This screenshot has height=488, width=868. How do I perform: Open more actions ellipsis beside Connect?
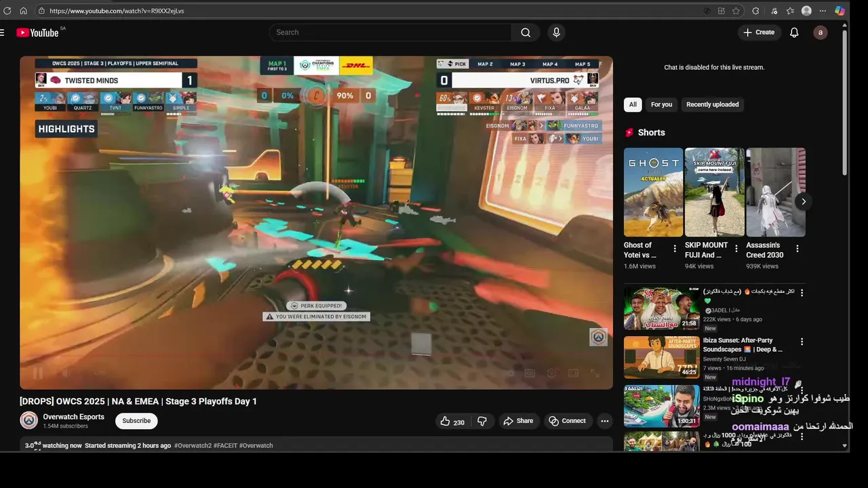point(605,421)
